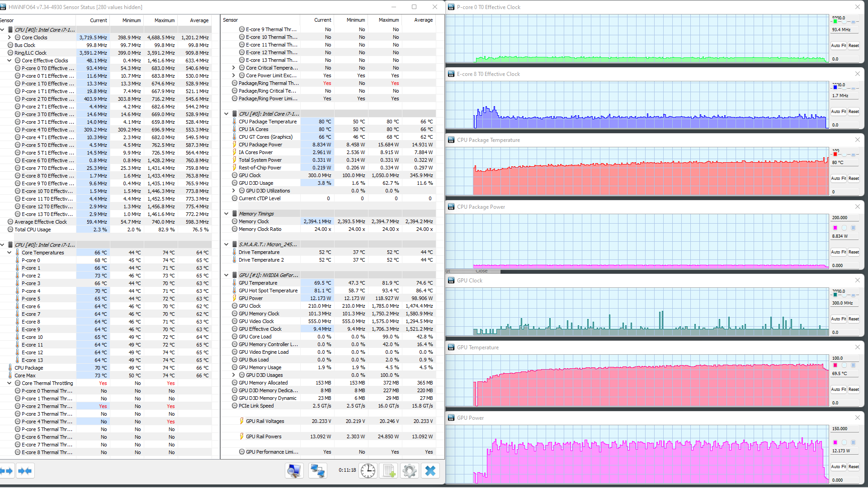Open the networked computers remote icon
The height and width of the screenshot is (488, 868).
click(x=317, y=471)
